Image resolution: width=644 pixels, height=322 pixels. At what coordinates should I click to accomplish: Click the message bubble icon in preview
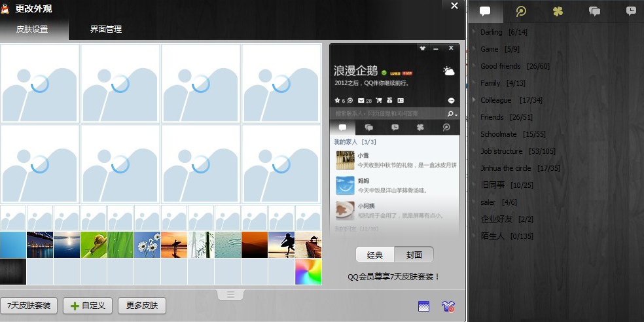click(x=451, y=101)
